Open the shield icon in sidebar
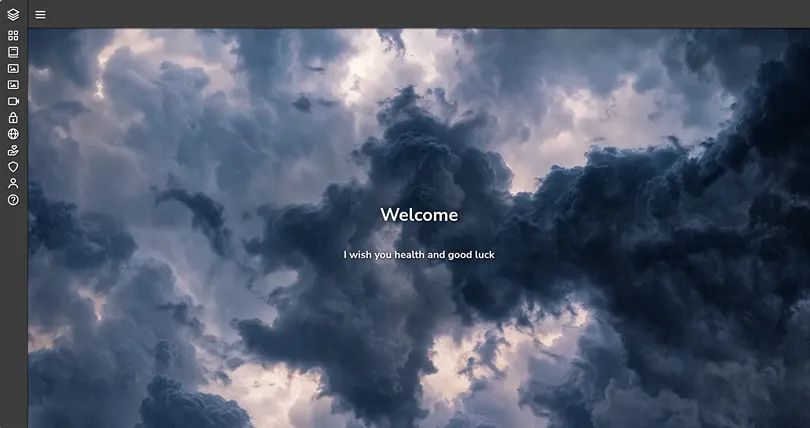Screen dimensions: 810x428 pos(13,167)
